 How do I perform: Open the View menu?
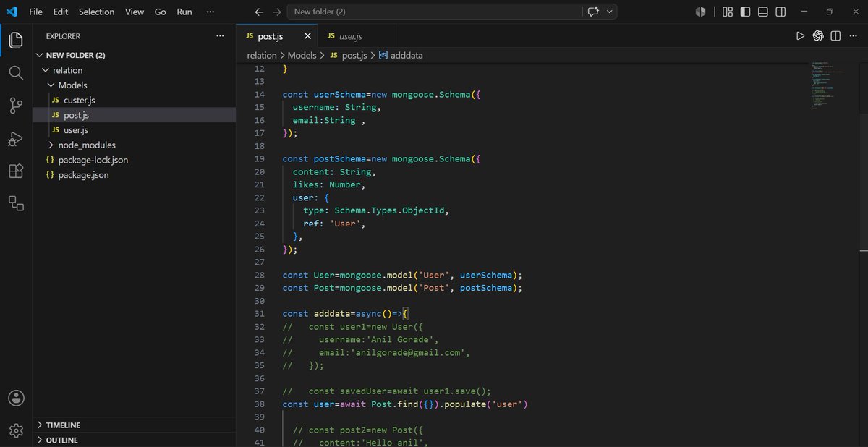[x=135, y=12]
